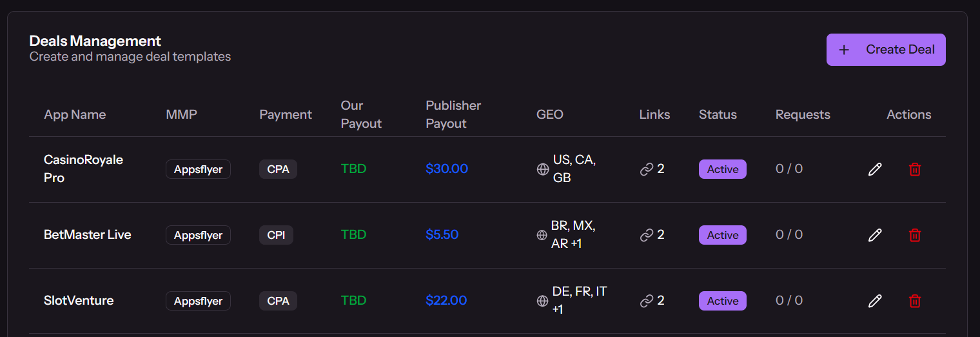This screenshot has width=980, height=337.
Task: Click link icon in BetMaster Live row
Action: (x=647, y=235)
